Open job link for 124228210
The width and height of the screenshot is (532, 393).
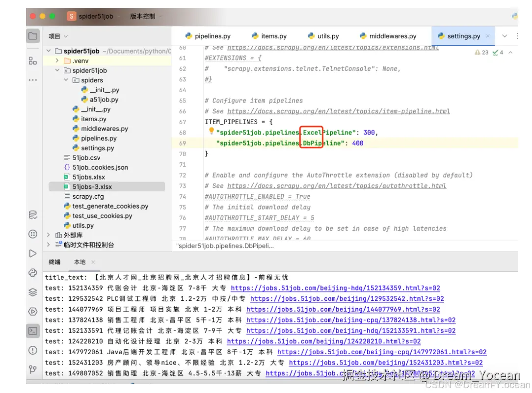coord(324,341)
